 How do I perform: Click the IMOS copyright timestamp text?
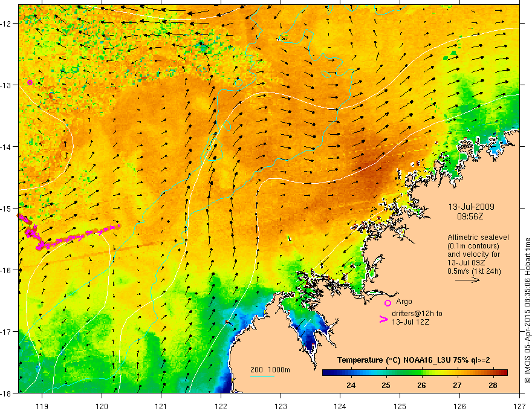click(527, 311)
